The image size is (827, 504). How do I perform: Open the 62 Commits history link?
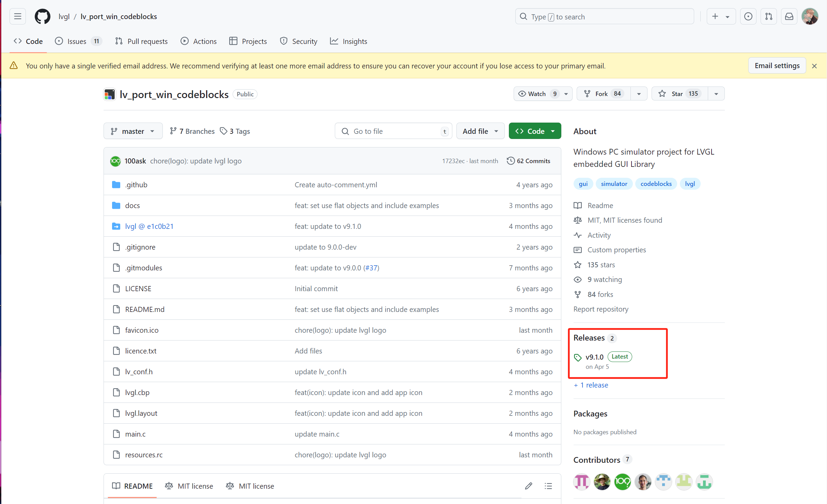point(529,161)
